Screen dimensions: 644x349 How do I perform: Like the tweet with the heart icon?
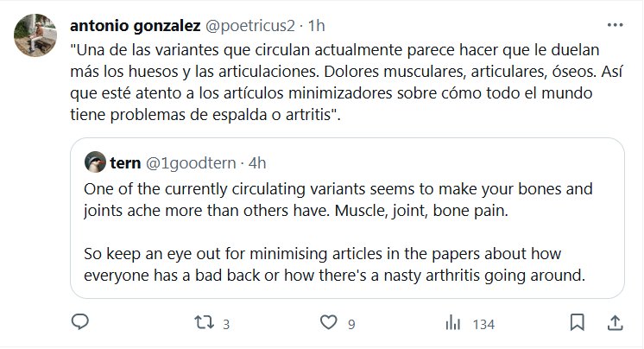[327, 324]
